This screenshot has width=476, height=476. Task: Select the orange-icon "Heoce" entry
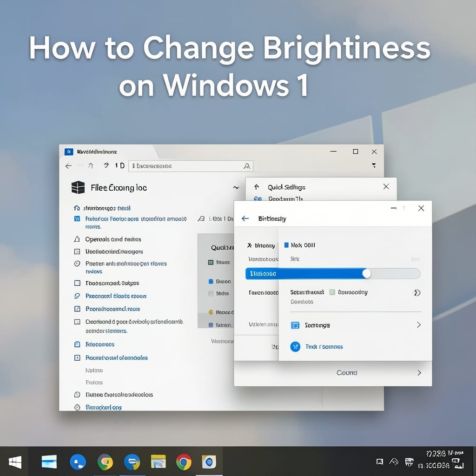(221, 312)
